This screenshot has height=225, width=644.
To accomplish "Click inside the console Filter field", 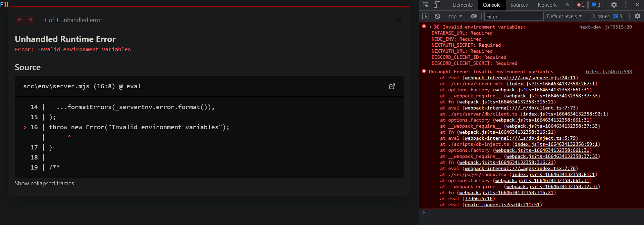I will click(x=513, y=16).
